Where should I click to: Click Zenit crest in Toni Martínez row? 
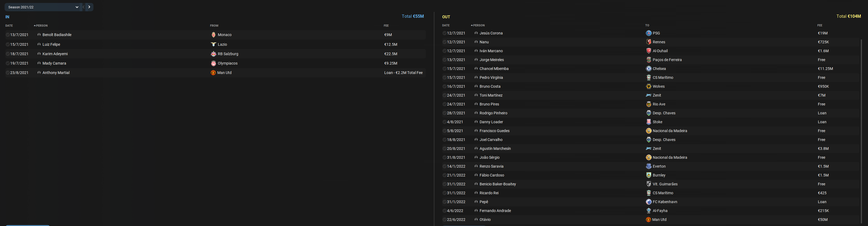649,95
